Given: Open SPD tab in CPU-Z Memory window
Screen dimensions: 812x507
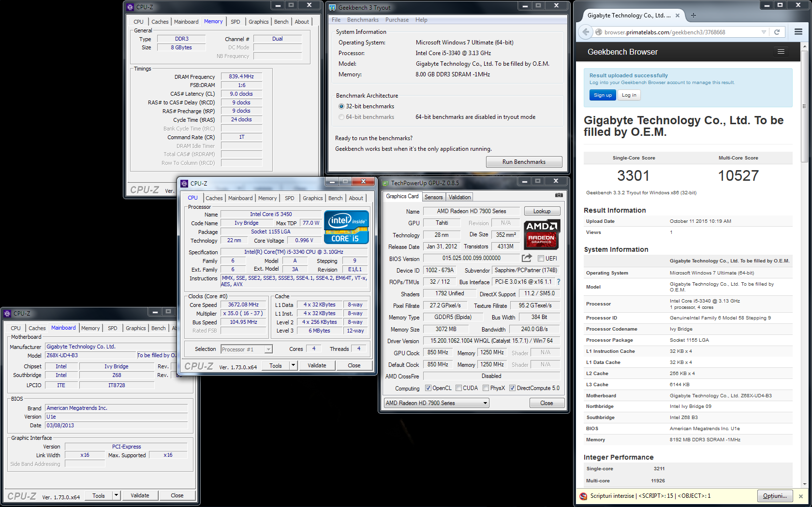Looking at the screenshot, I should click(236, 22).
